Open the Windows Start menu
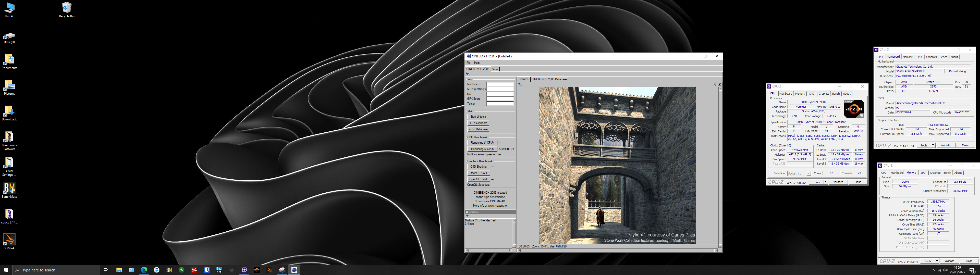 (x=6, y=270)
